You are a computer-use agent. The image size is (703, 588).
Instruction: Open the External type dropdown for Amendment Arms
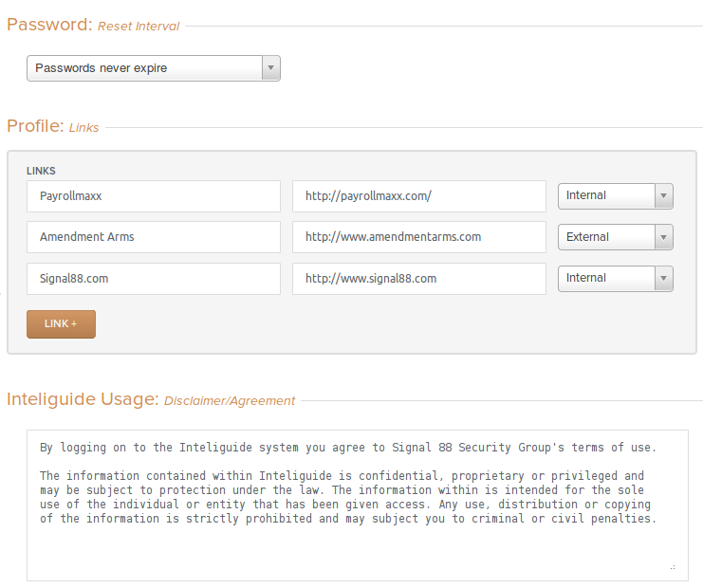(x=615, y=237)
